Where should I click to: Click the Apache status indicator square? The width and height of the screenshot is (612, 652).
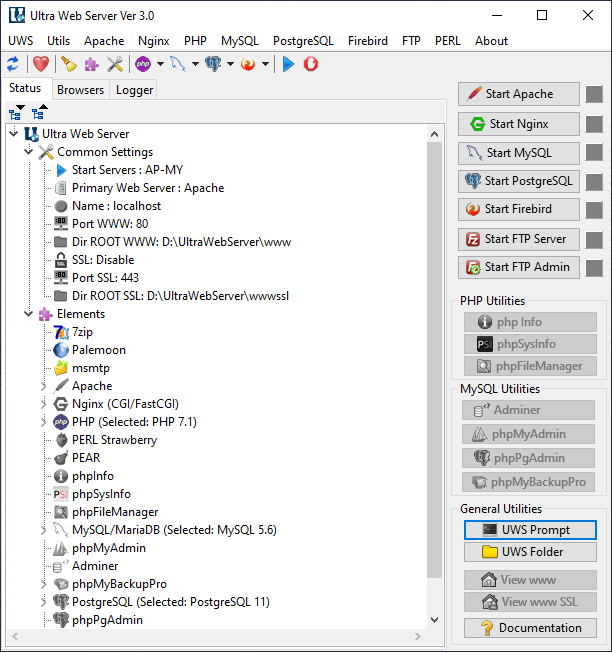(594, 94)
